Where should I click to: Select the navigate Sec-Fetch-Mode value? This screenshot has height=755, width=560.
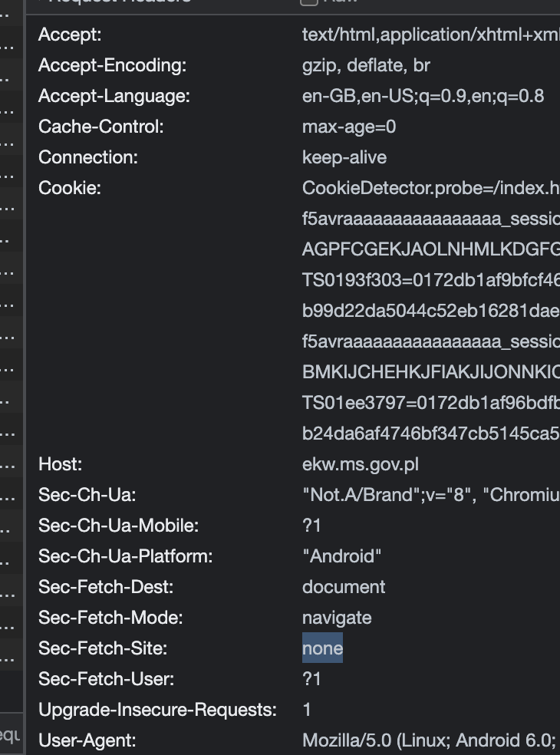click(337, 618)
